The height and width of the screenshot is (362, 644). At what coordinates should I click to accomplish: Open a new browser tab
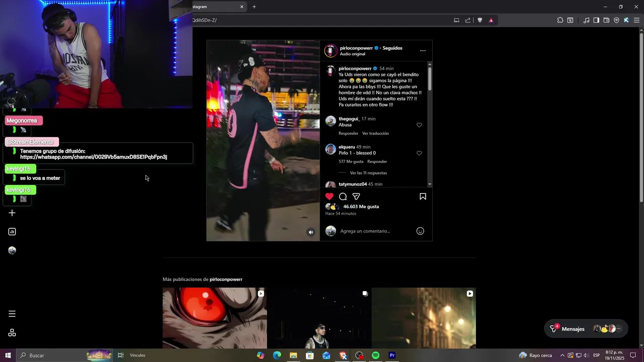click(x=254, y=7)
